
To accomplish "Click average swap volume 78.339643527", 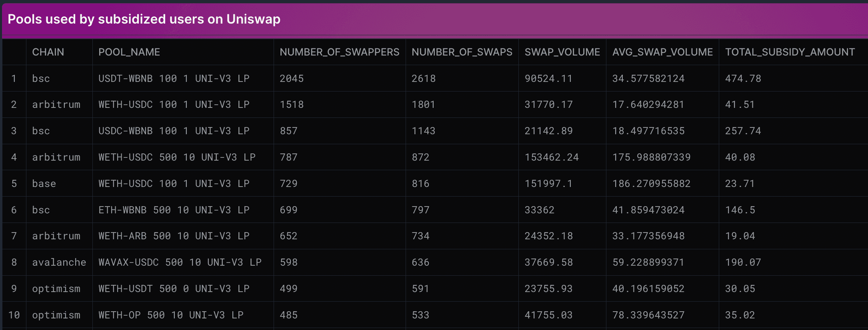I will [x=648, y=315].
